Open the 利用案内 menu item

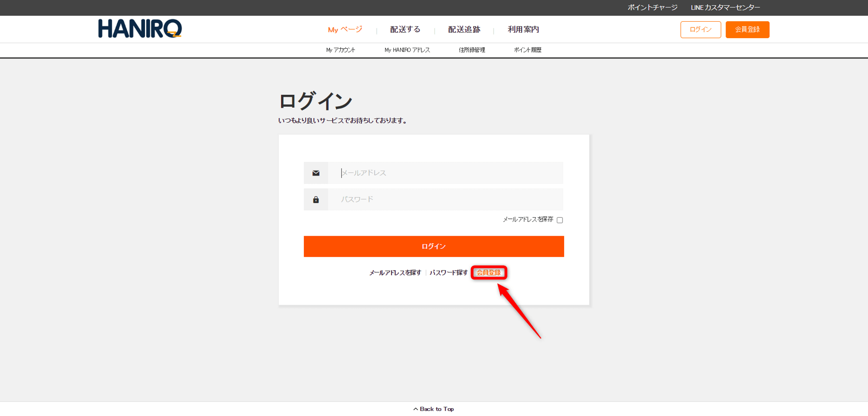pyautogui.click(x=523, y=30)
